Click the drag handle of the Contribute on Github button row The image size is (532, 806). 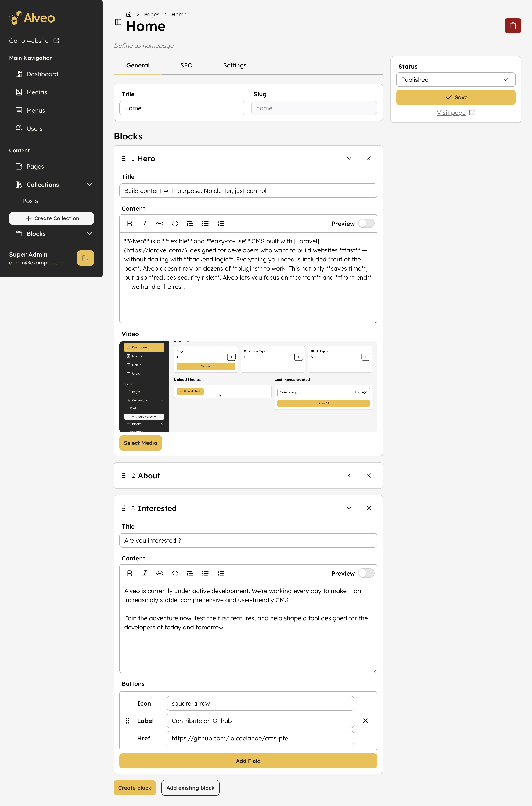127,721
